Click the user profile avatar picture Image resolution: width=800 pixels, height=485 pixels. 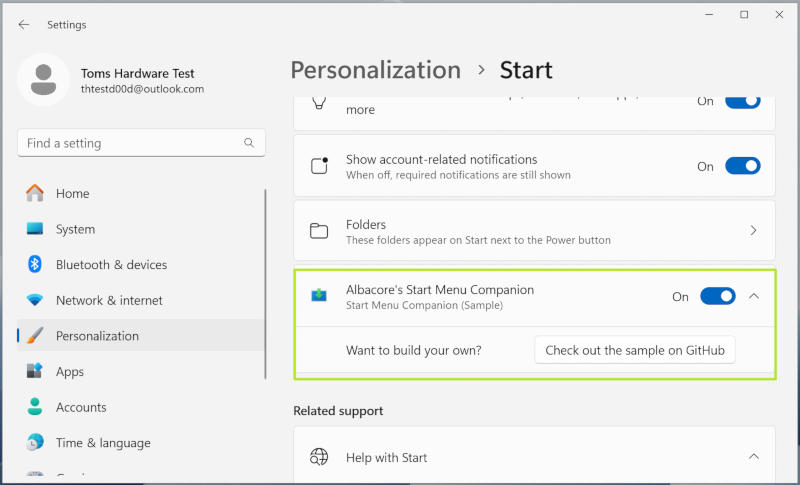click(43, 80)
